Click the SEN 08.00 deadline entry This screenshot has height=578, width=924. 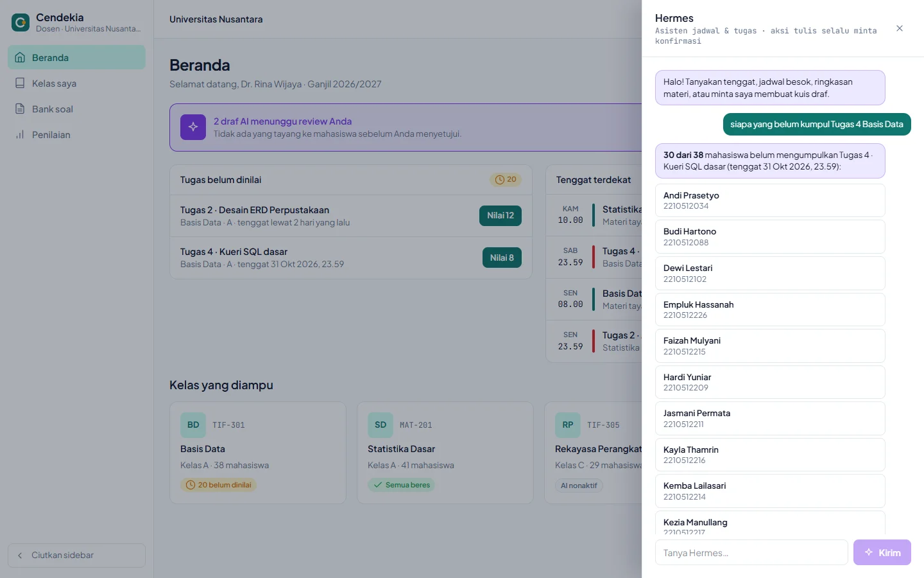click(x=594, y=299)
